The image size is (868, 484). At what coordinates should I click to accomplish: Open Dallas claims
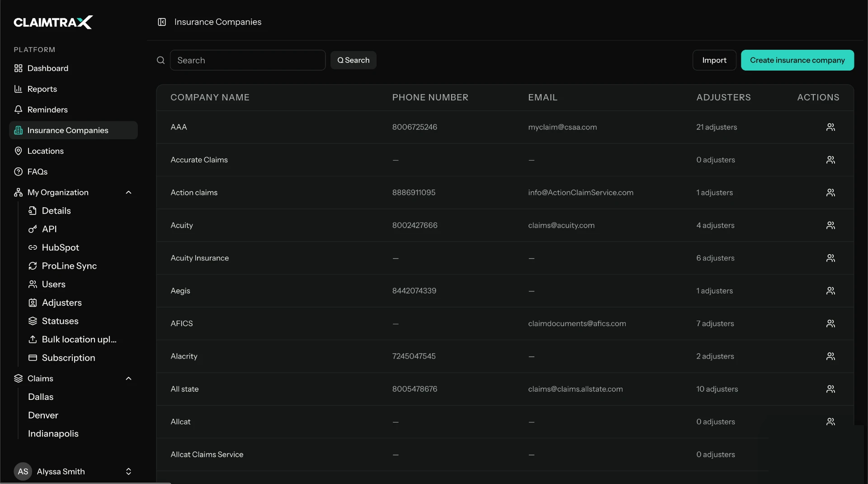tap(41, 397)
